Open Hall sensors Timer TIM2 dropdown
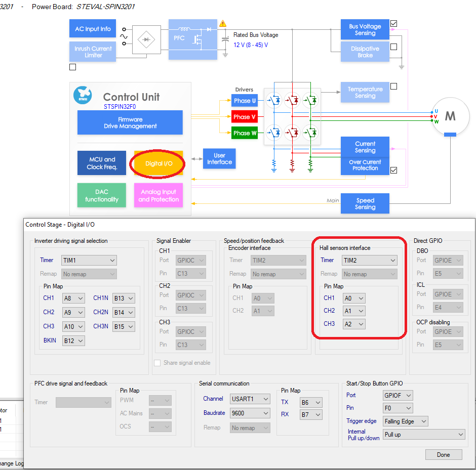Viewport: 476px width, 470px height. point(370,260)
